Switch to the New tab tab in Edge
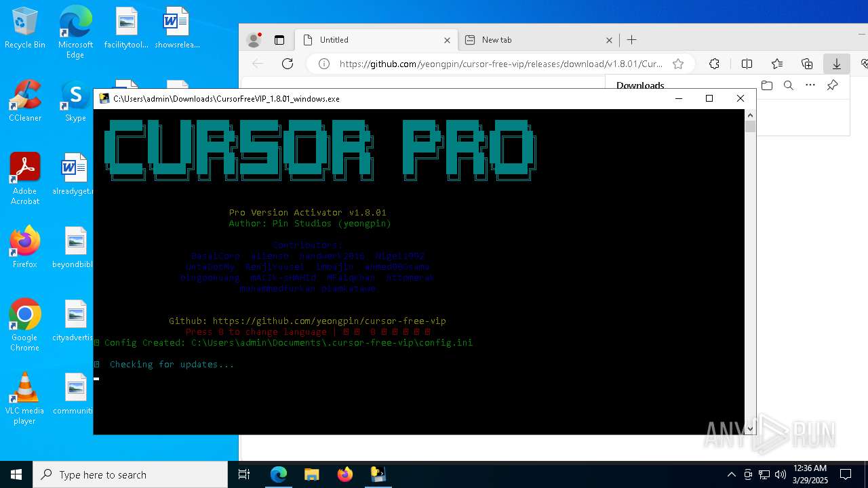The height and width of the screenshot is (488, 868). pos(538,40)
